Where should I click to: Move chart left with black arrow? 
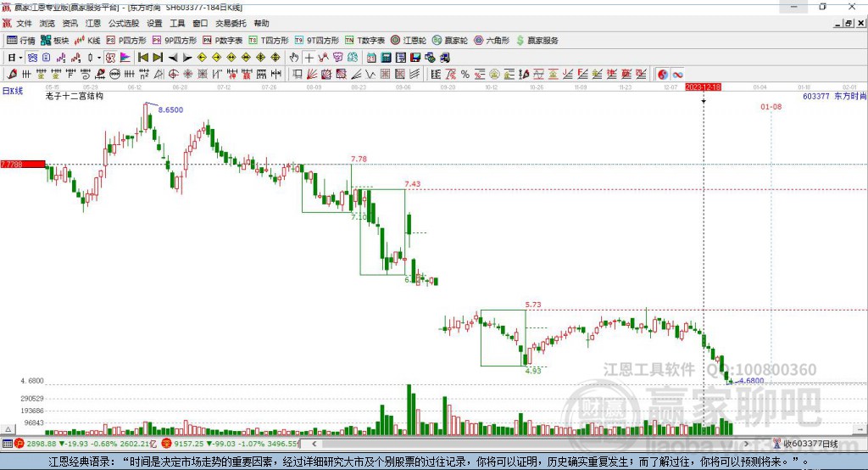tap(173, 58)
